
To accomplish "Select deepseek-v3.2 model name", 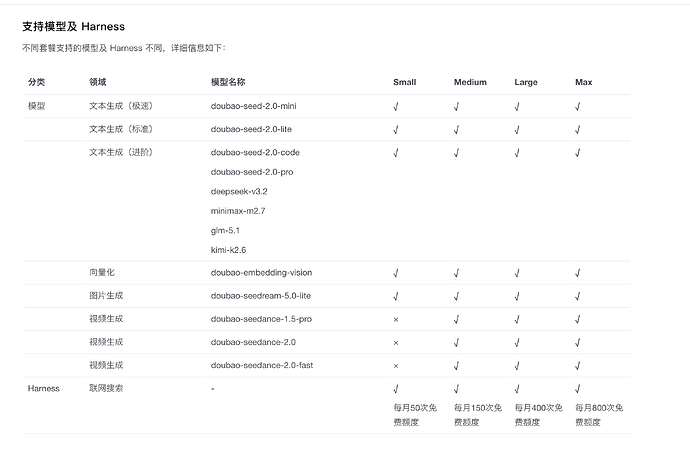I will point(239,191).
